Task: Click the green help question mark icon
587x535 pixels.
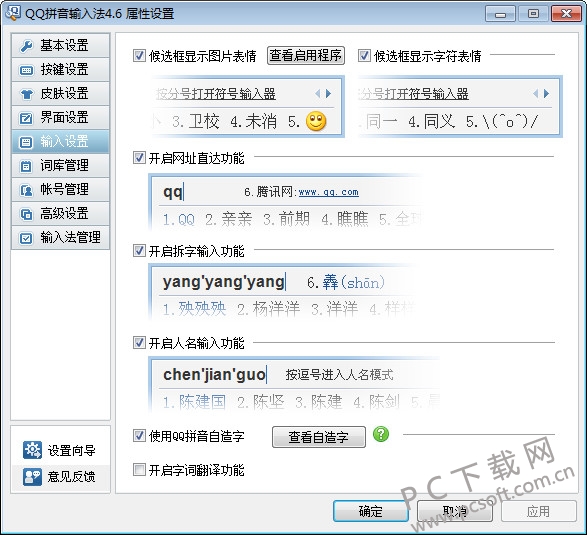Action: pos(381,434)
